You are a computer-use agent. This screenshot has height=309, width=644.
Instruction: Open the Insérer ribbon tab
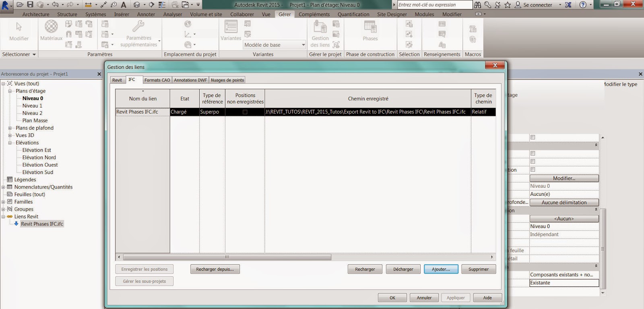pos(122,14)
